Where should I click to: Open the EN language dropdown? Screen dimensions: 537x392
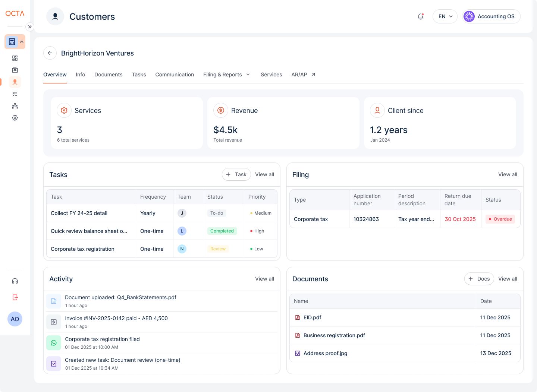pos(445,16)
